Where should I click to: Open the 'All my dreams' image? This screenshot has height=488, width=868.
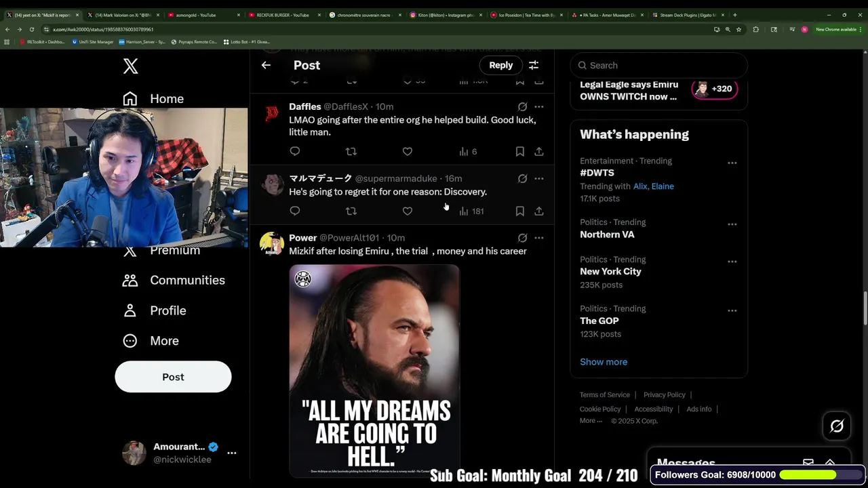coord(374,371)
